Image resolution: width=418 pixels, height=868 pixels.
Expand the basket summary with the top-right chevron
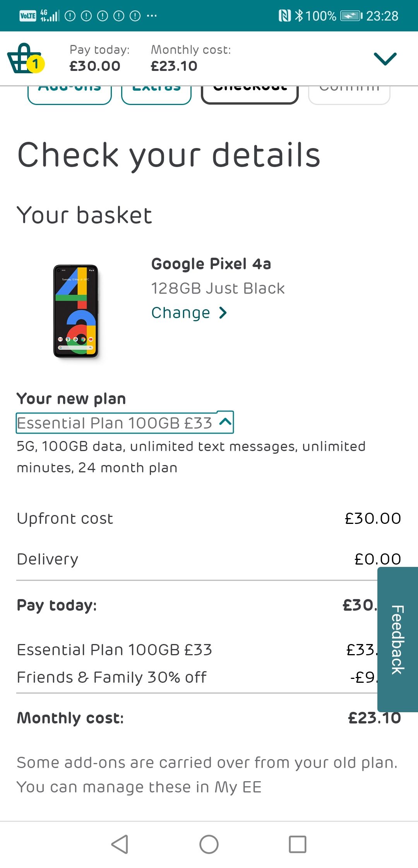tap(385, 58)
